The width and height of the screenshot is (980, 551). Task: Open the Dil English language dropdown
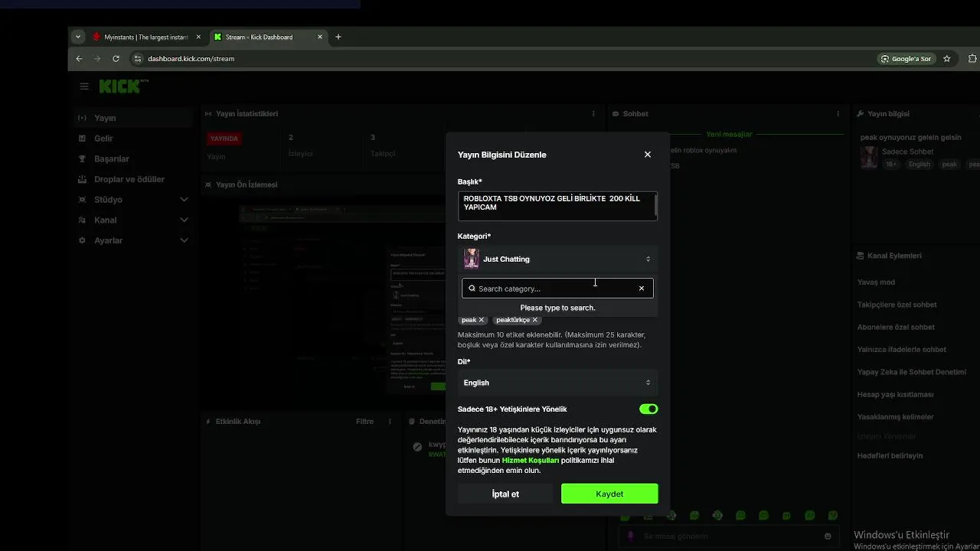tap(557, 383)
